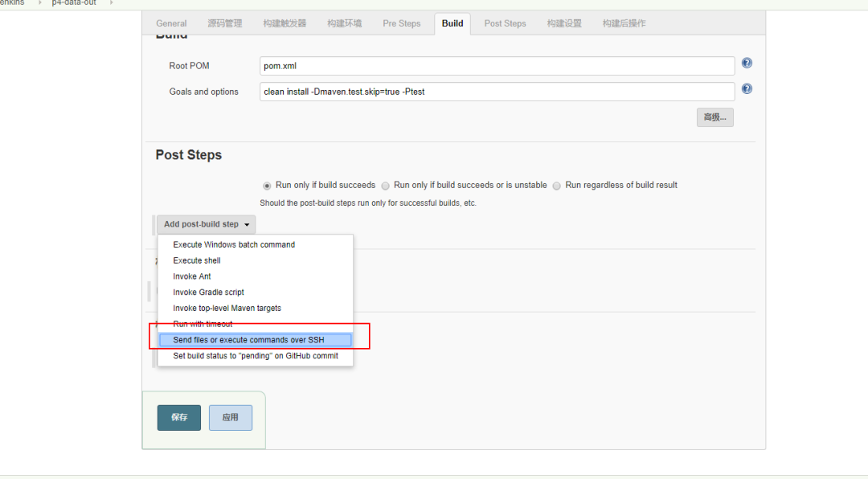The width and height of the screenshot is (868, 479).
Task: Choose Invoke top-level Maven targets
Action: coord(256,308)
